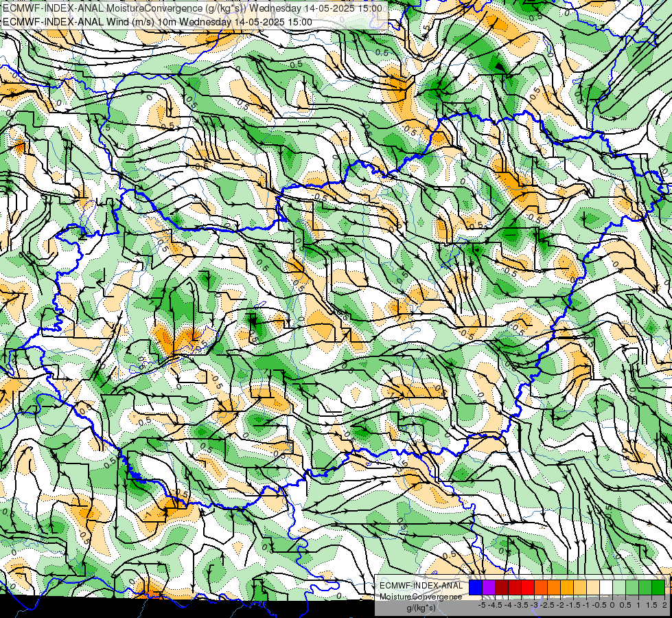Image resolution: width=672 pixels, height=618 pixels.
Task: Click the '-2.5' legend tick label
Action: coord(547,605)
